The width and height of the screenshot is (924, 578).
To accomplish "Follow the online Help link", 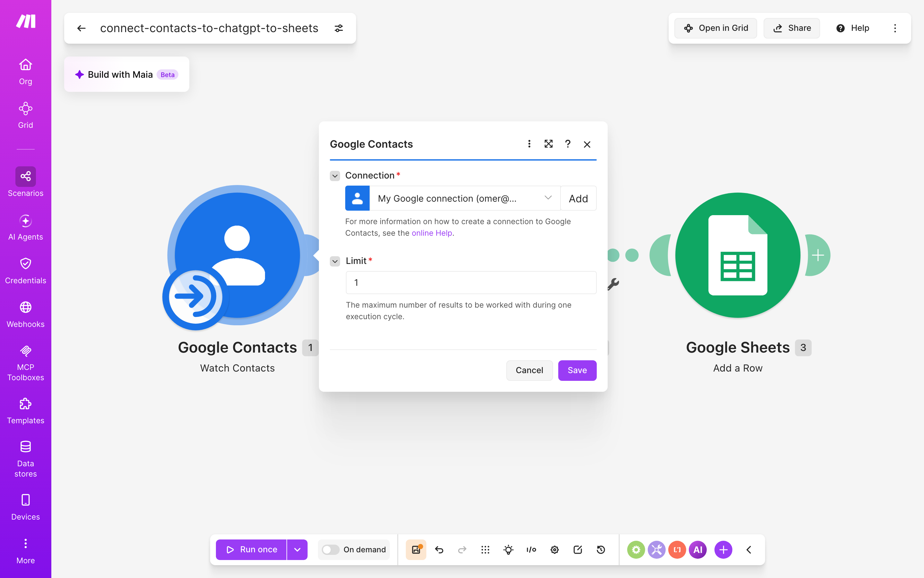I will click(x=432, y=233).
